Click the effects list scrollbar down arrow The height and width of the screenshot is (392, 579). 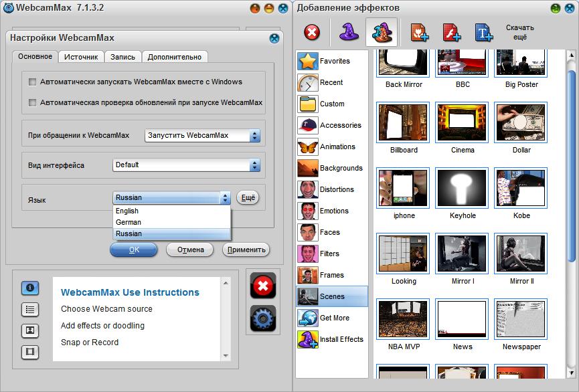click(x=571, y=373)
